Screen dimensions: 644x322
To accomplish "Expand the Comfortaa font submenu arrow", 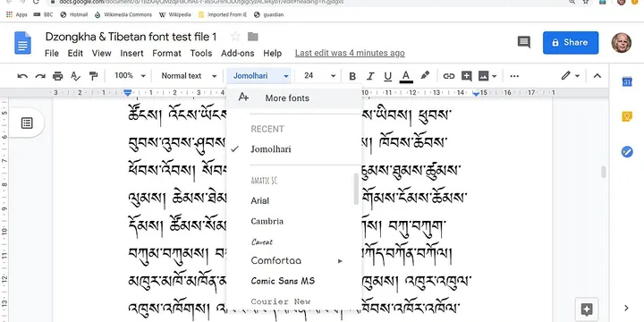I will click(340, 261).
